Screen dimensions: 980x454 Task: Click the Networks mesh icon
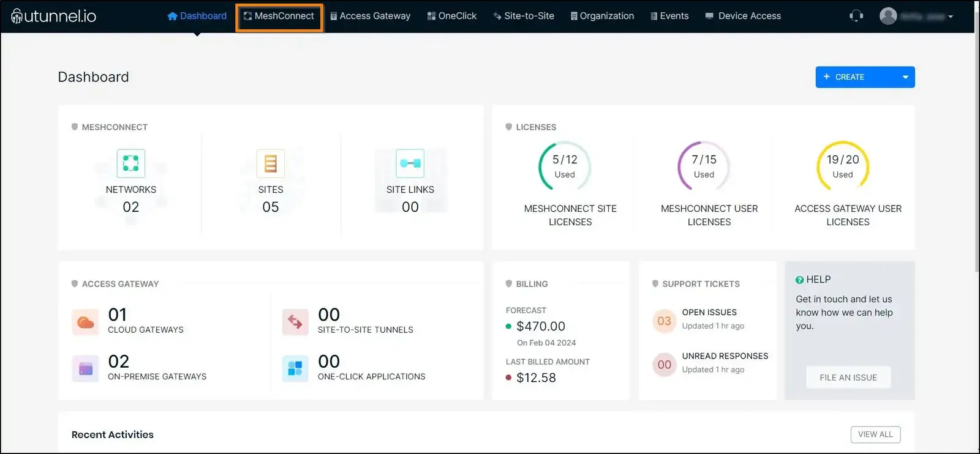click(x=131, y=163)
